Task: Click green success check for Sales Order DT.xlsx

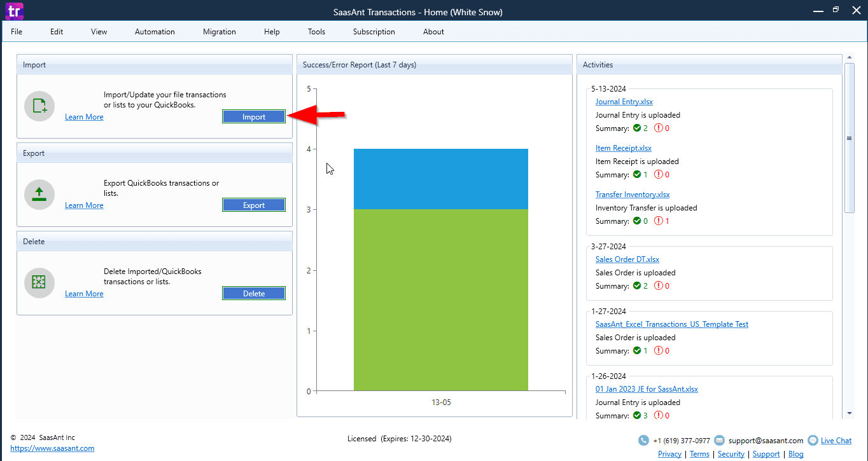Action: [637, 286]
